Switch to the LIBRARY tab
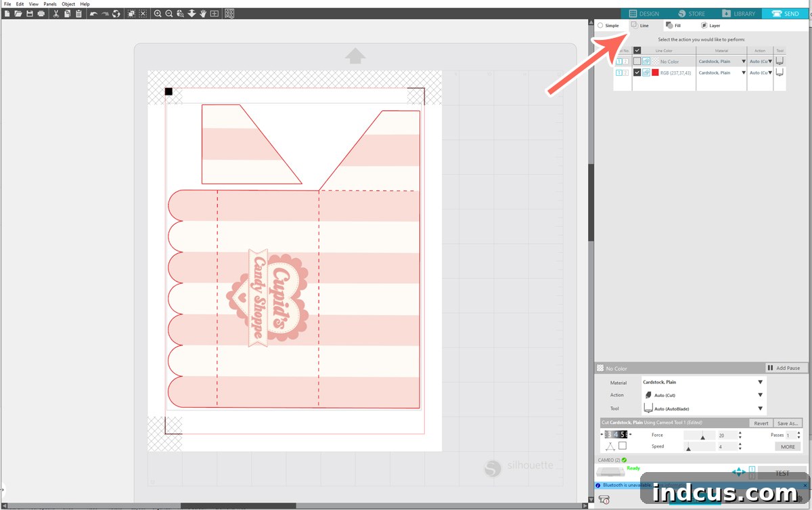Image resolution: width=812 pixels, height=510 pixels. 738,14
